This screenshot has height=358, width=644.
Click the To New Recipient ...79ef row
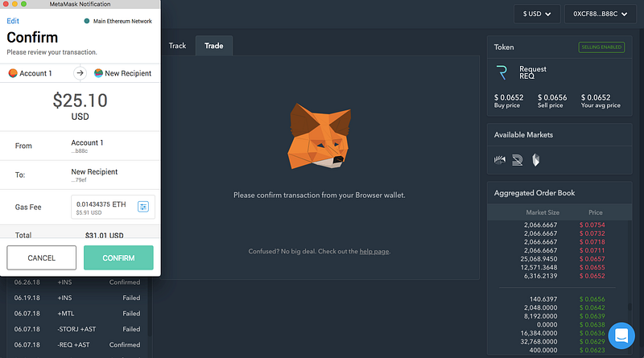click(80, 175)
